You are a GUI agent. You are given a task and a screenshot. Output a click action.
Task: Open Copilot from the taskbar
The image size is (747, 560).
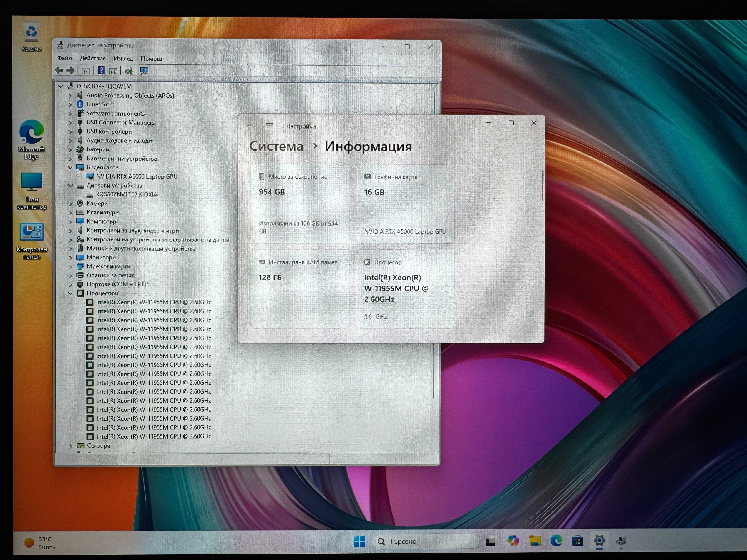point(513,541)
